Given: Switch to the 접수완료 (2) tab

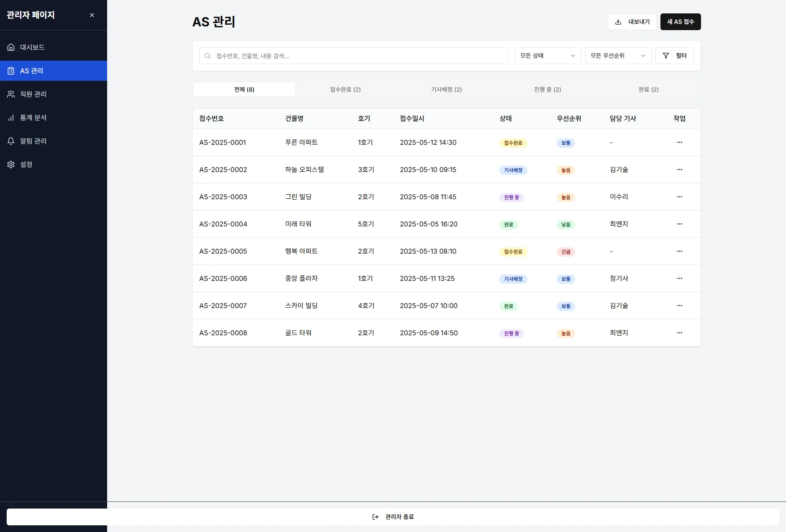Looking at the screenshot, I should click(x=345, y=90).
